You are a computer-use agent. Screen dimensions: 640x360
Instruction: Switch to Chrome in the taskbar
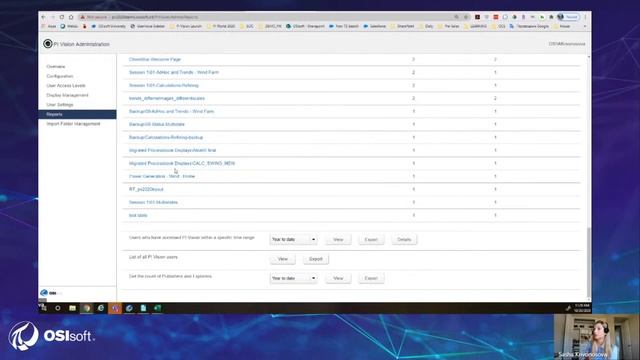click(87, 308)
